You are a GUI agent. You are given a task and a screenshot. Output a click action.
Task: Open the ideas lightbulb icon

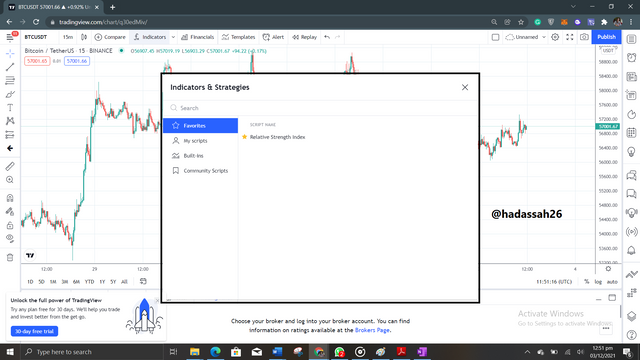click(x=631, y=152)
